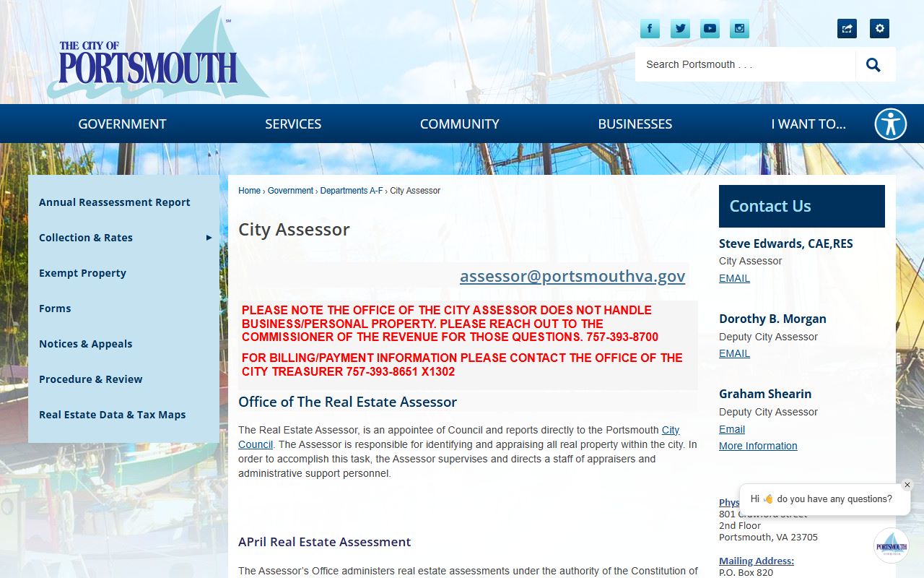
Task: Go to Government breadcrumb link
Action: coord(290,191)
